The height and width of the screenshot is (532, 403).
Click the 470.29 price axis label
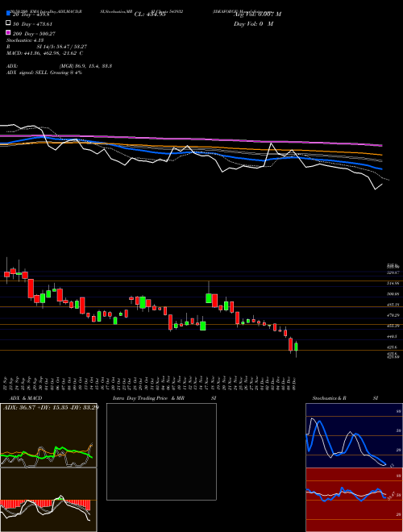point(393,315)
